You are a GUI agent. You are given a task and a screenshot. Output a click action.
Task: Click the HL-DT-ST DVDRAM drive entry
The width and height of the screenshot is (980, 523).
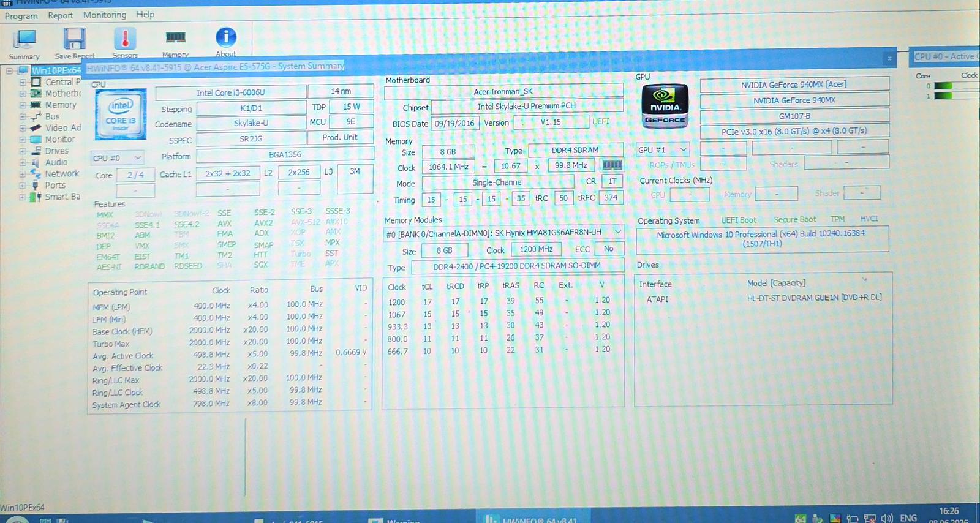815,298
